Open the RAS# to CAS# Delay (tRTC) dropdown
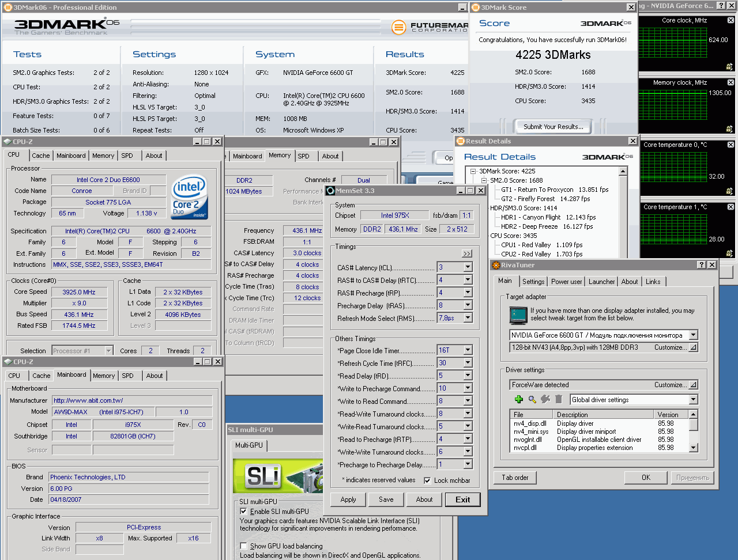The width and height of the screenshot is (738, 560). click(468, 280)
